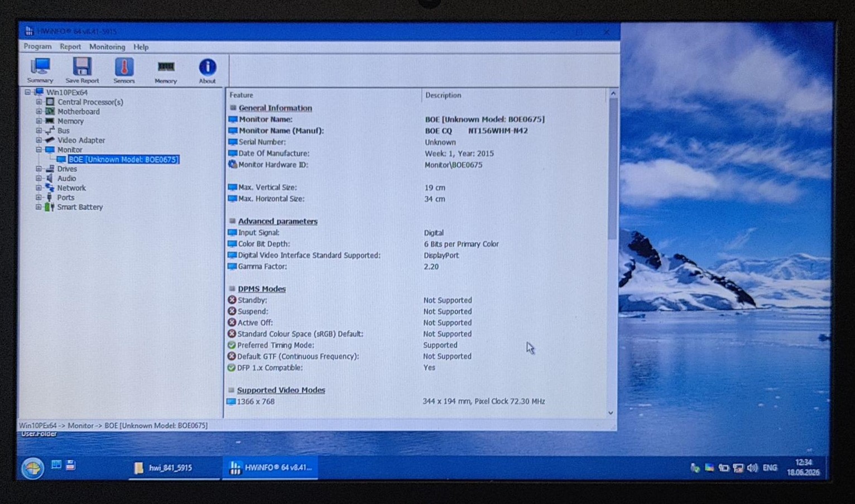Click the Network tree icon
The image size is (855, 504).
[50, 188]
